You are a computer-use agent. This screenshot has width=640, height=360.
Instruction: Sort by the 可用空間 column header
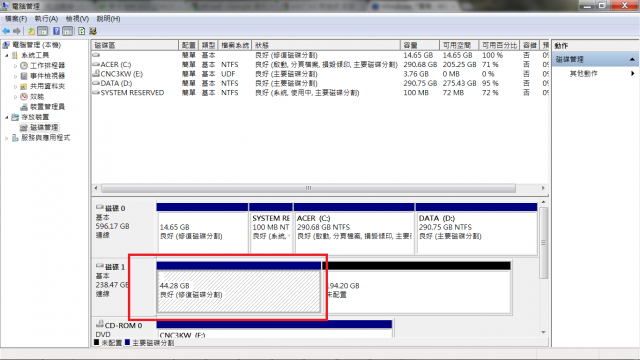(458, 45)
